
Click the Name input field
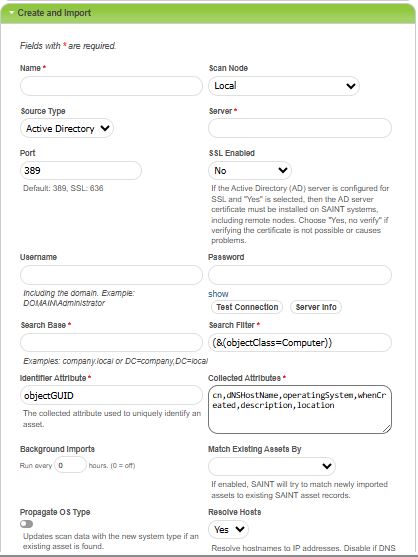tap(111, 86)
